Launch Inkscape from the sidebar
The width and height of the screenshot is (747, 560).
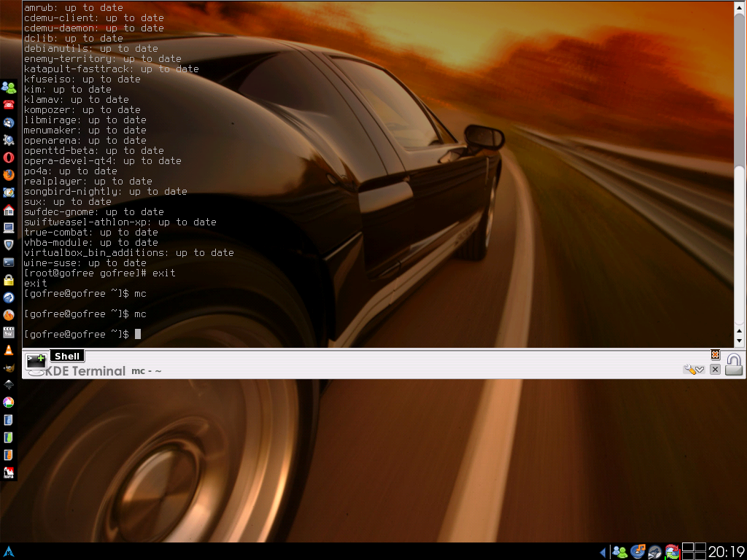[9, 385]
